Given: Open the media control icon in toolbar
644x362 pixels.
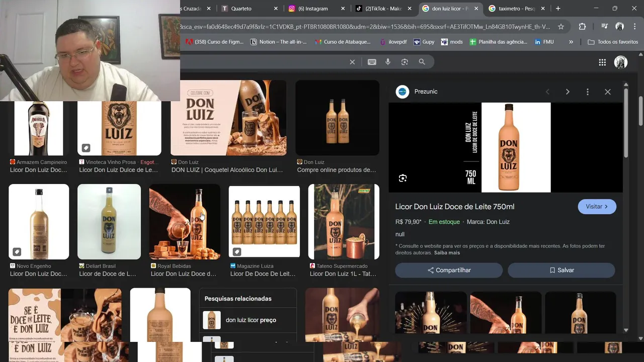Looking at the screenshot, I should pos(605,27).
